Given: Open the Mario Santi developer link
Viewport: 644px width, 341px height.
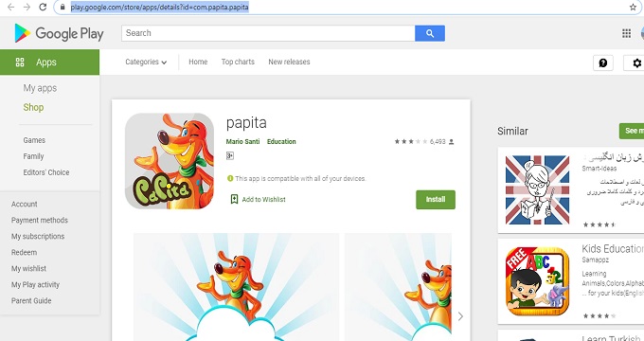Looking at the screenshot, I should point(242,141).
